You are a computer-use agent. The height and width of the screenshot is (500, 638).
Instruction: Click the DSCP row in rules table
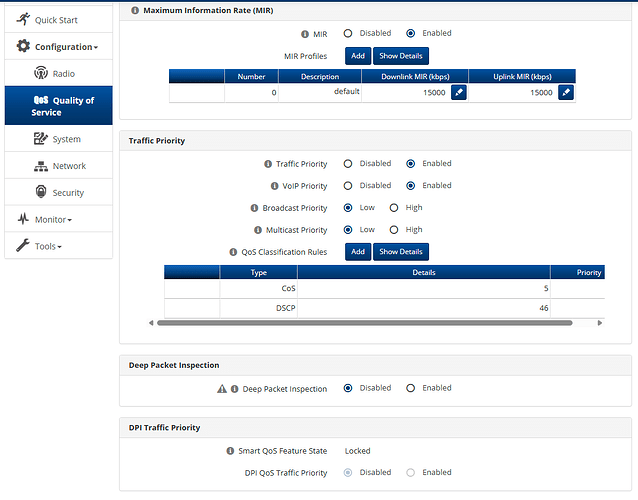pyautogui.click(x=385, y=308)
